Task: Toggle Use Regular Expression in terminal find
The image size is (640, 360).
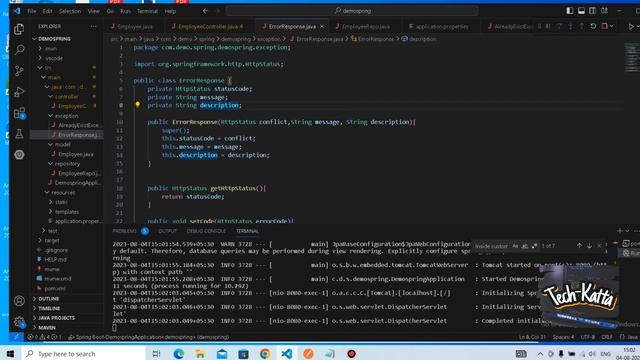Action: (x=535, y=246)
